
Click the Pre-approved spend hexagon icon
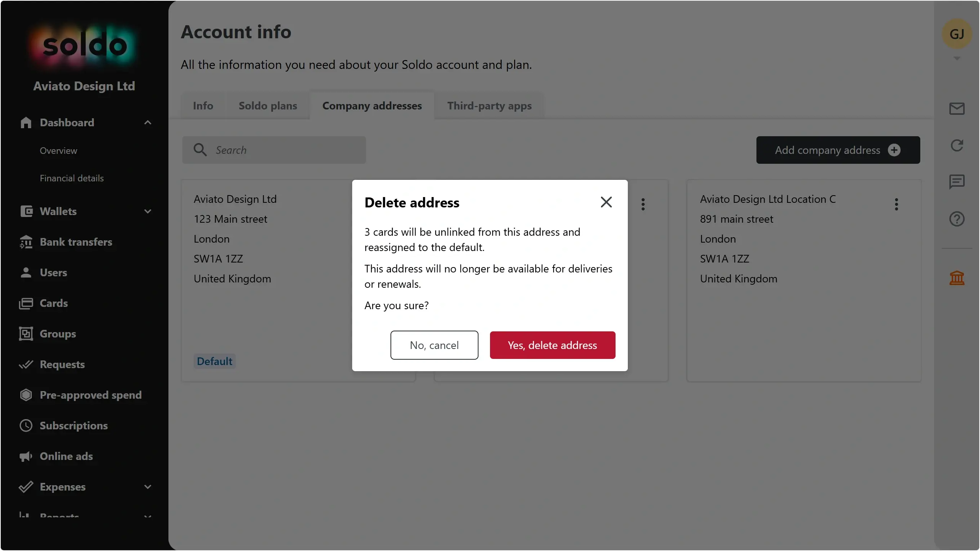click(26, 395)
